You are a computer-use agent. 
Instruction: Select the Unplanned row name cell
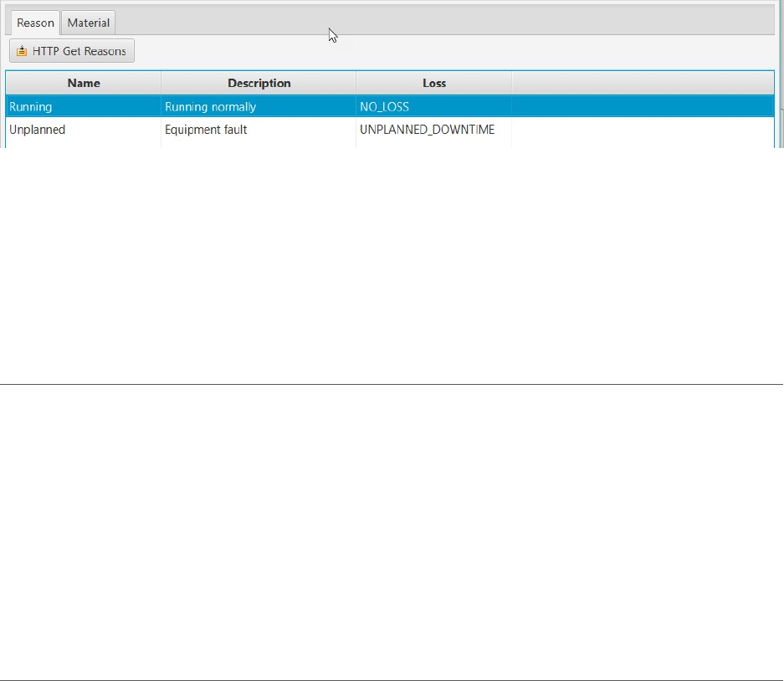click(x=84, y=130)
